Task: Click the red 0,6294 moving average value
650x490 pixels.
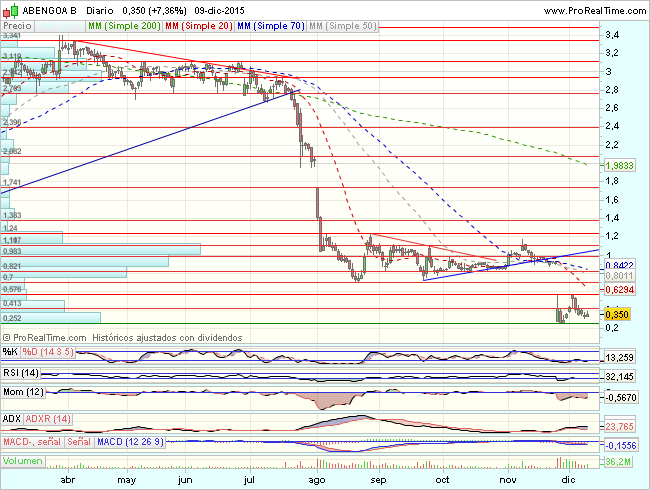Action: tap(619, 289)
